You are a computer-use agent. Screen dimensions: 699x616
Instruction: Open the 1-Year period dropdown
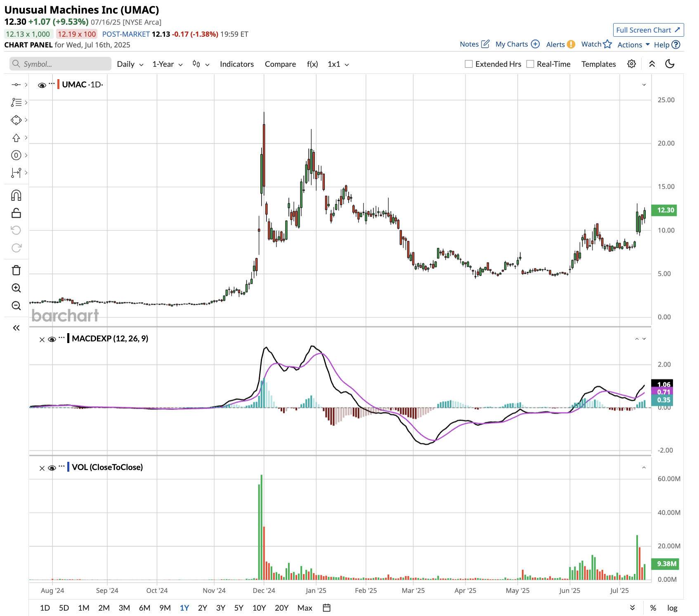coord(168,64)
